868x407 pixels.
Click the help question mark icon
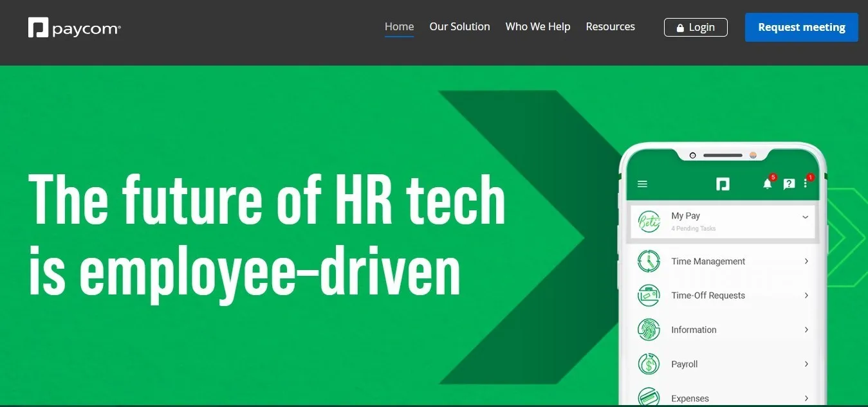(789, 185)
